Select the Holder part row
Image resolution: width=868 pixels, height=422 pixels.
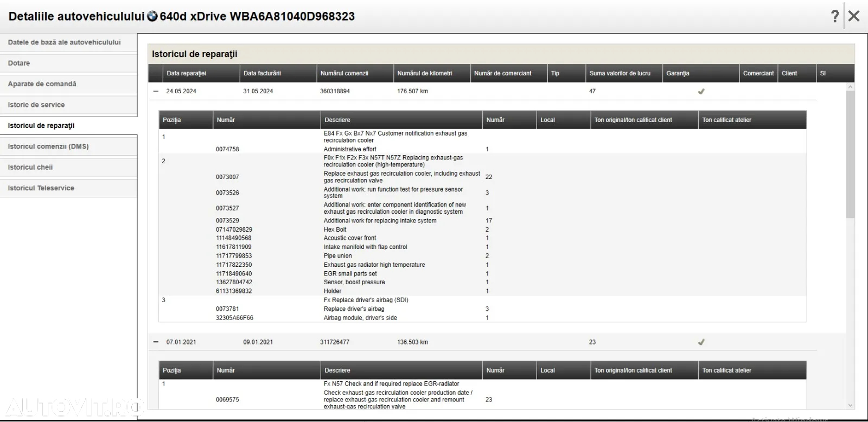click(482, 291)
